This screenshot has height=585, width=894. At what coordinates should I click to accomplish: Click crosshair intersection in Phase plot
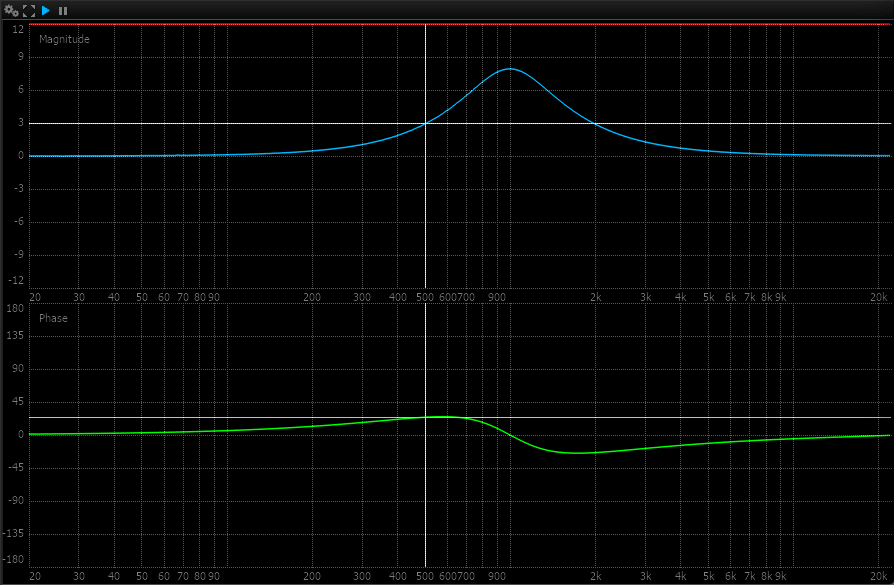point(426,417)
